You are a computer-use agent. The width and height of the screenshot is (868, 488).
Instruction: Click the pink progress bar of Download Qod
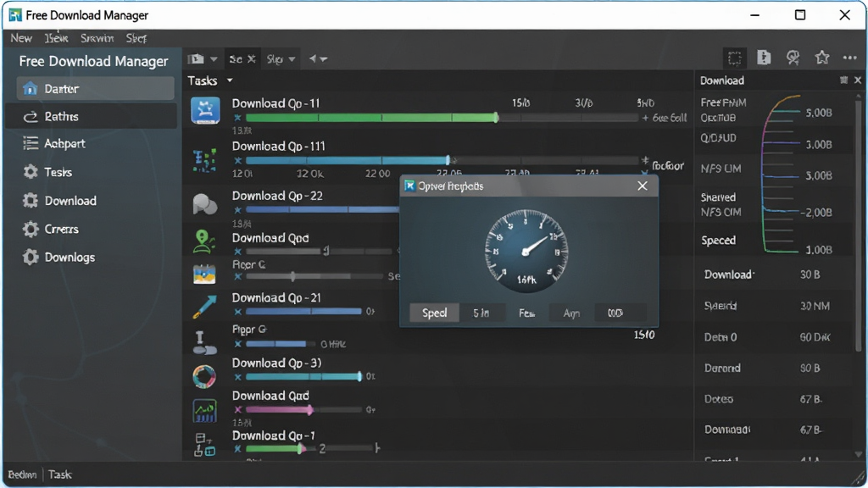pyautogui.click(x=304, y=409)
